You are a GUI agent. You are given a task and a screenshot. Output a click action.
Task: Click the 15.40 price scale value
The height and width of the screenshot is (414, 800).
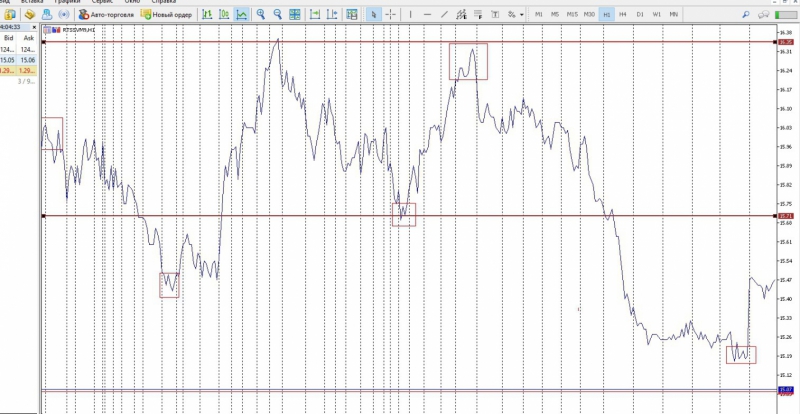click(785, 299)
